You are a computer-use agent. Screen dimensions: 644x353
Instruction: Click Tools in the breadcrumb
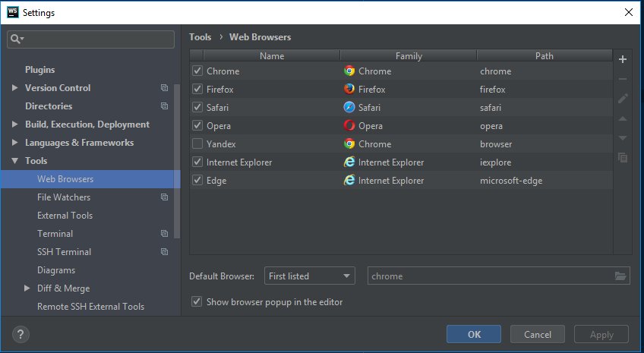pyautogui.click(x=200, y=37)
